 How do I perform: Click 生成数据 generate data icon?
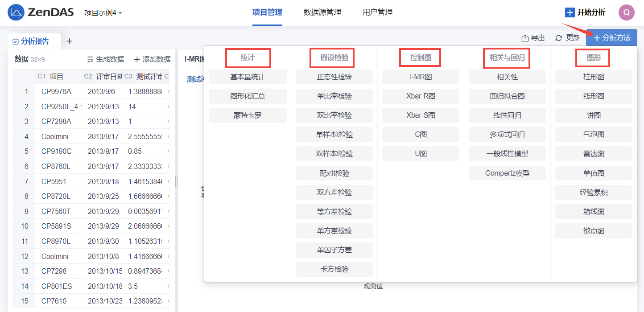[90, 59]
